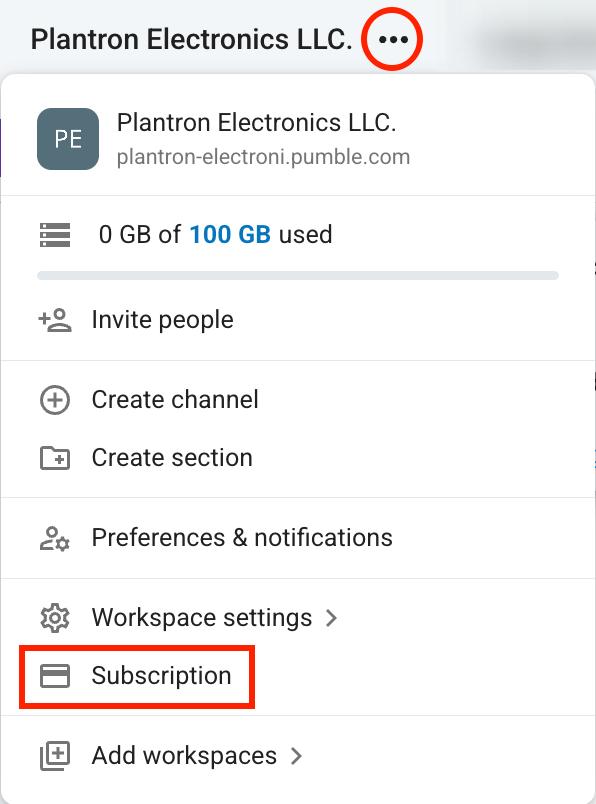This screenshot has width=596, height=804.
Task: Click the gear Workspace settings icon
Action: (55, 618)
